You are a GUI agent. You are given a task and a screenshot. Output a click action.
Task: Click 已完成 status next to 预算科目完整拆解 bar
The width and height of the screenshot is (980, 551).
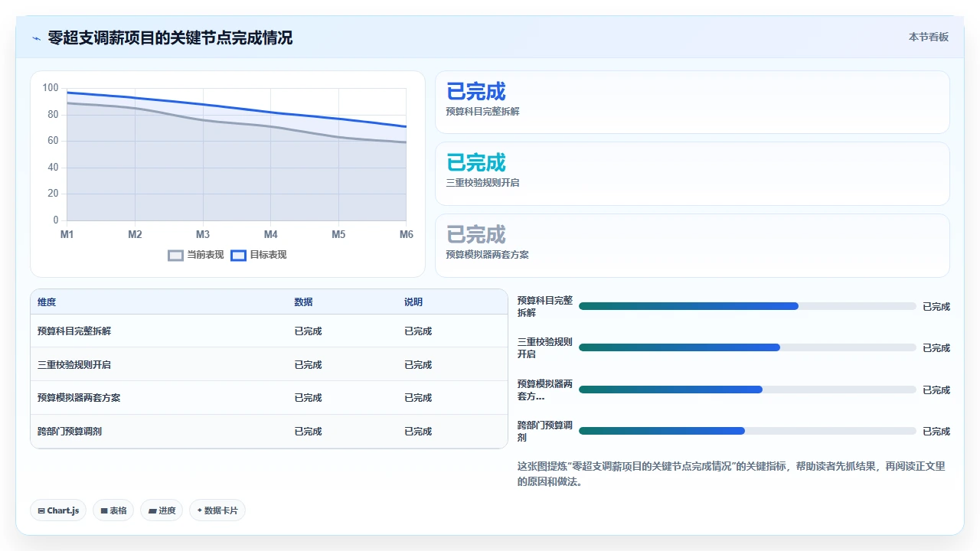[x=936, y=306]
